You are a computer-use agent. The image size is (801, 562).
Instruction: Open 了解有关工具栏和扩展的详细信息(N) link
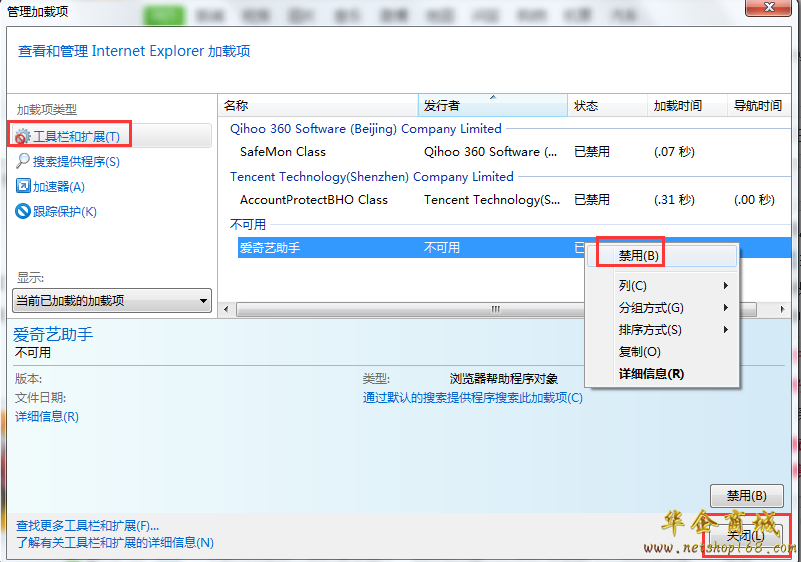pyautogui.click(x=115, y=543)
